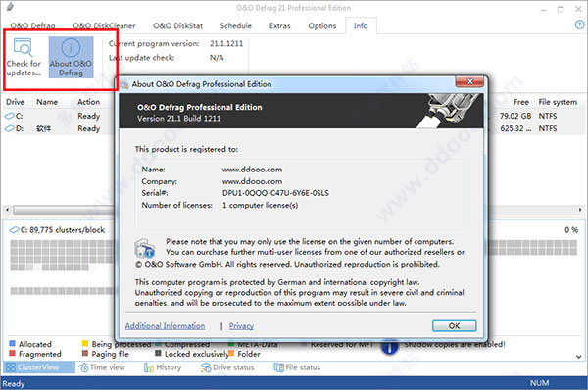Click the Fragmented red legend swatch

(x=12, y=353)
